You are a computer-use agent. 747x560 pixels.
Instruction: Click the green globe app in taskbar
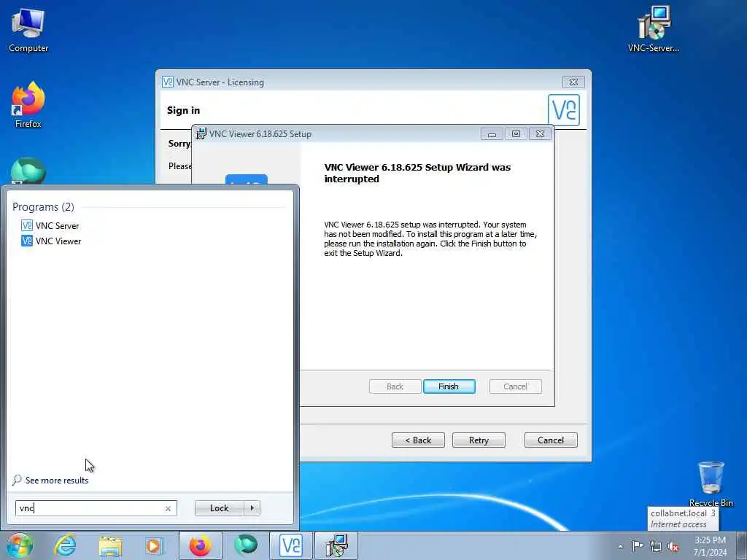(x=246, y=545)
